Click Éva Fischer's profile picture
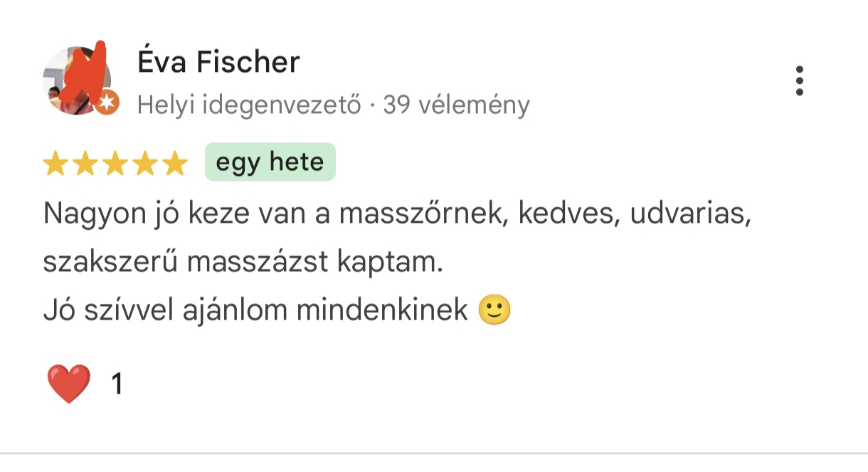 click(x=77, y=80)
